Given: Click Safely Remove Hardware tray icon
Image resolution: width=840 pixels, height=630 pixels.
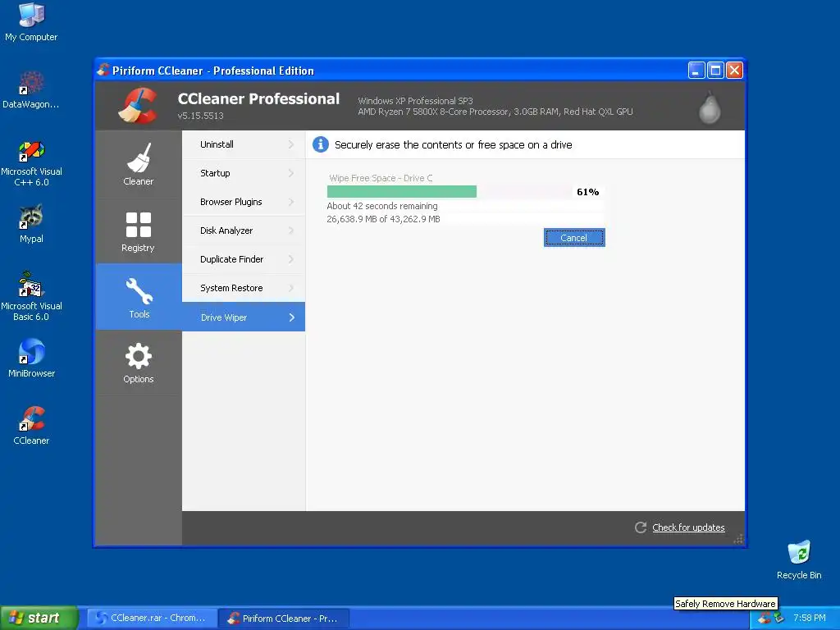Looking at the screenshot, I should pyautogui.click(x=778, y=619).
